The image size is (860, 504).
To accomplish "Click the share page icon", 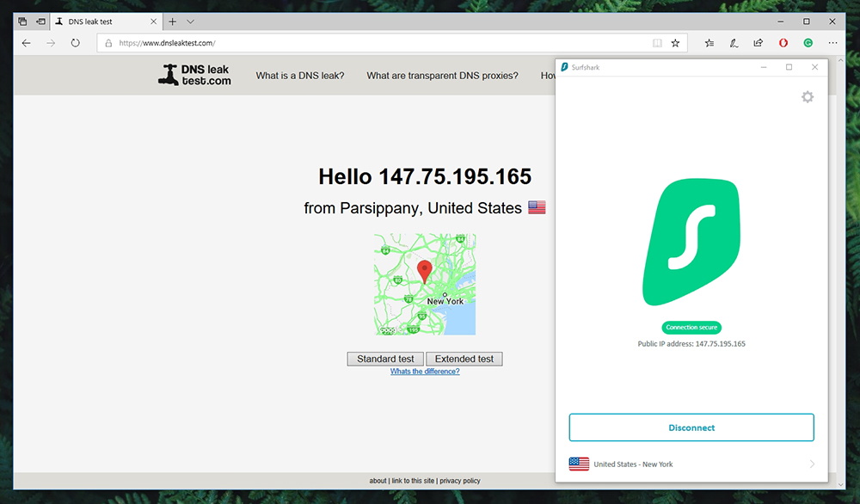I will click(758, 43).
